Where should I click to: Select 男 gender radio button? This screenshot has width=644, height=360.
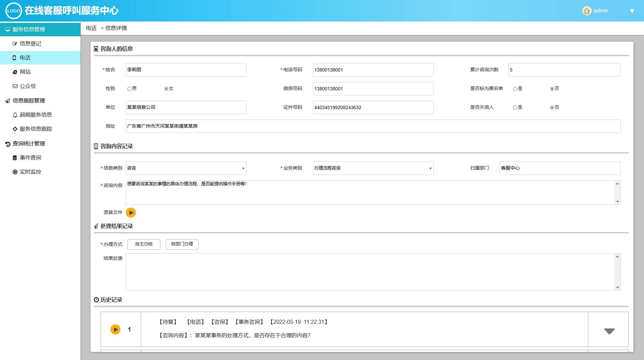[x=129, y=89]
